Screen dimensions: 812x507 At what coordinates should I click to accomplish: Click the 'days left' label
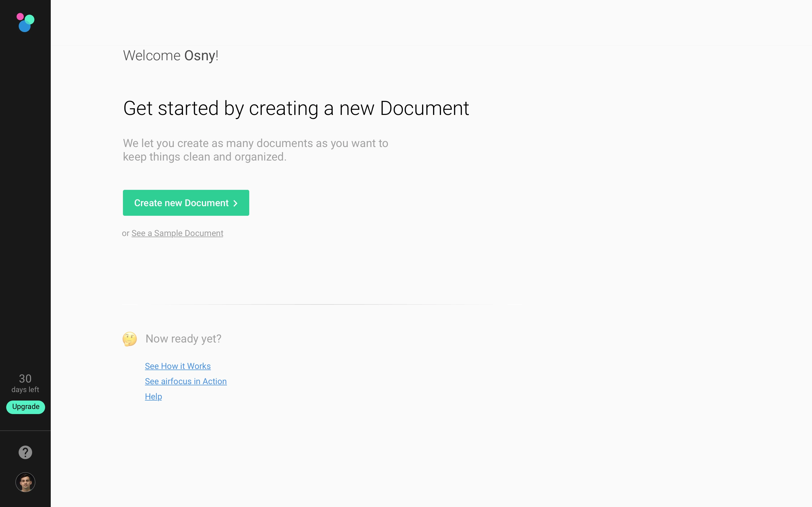(x=25, y=390)
